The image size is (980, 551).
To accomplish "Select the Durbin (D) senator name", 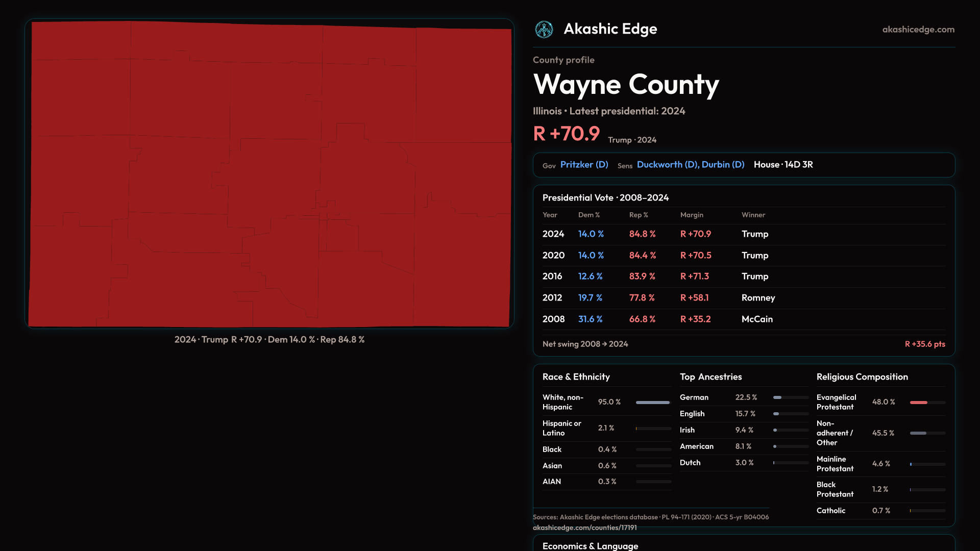I will click(723, 165).
